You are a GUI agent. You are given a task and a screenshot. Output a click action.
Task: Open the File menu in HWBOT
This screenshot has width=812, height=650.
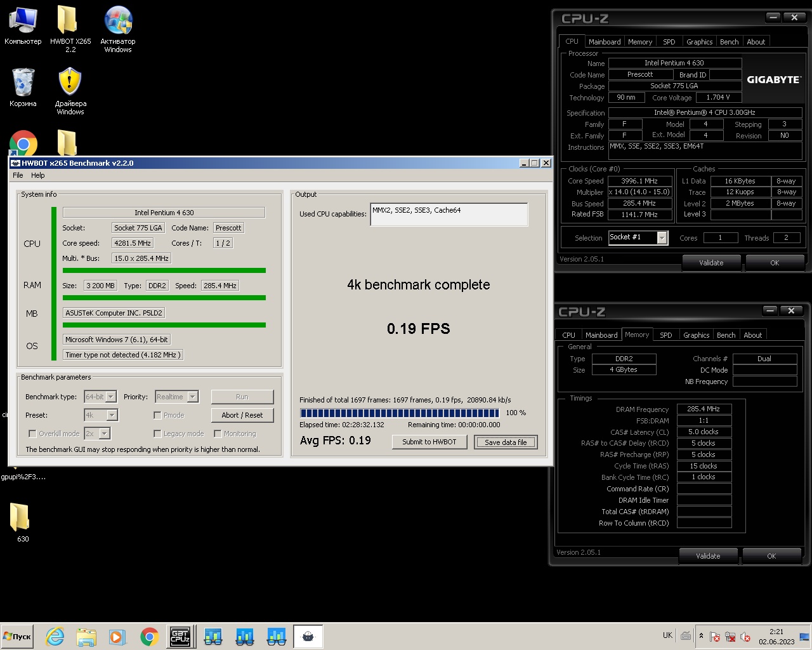(18, 175)
